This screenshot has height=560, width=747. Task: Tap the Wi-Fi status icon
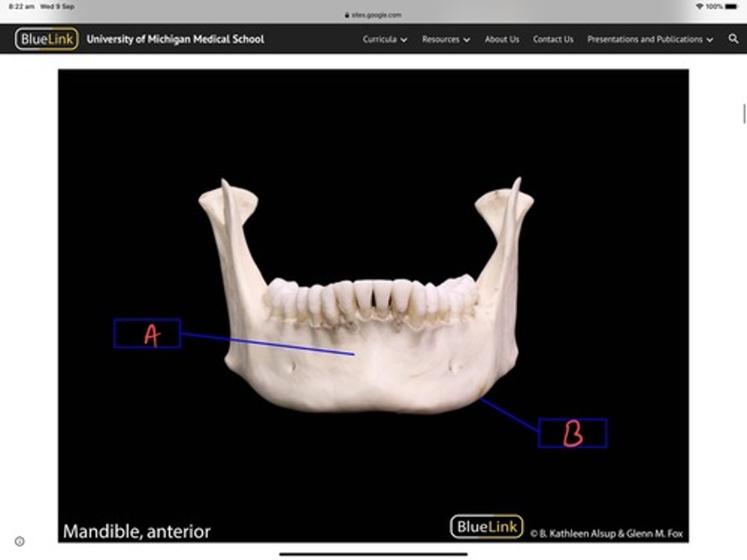(700, 6)
